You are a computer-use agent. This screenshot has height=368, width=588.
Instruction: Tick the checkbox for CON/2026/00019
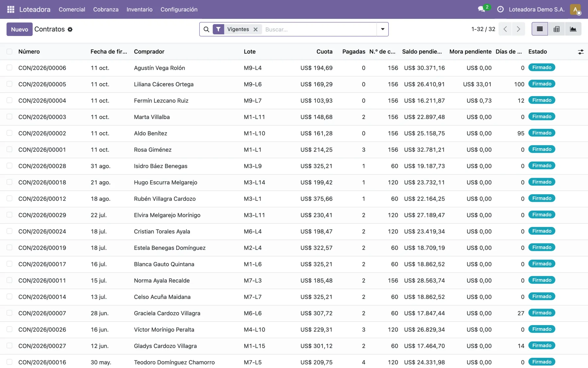[9, 247]
